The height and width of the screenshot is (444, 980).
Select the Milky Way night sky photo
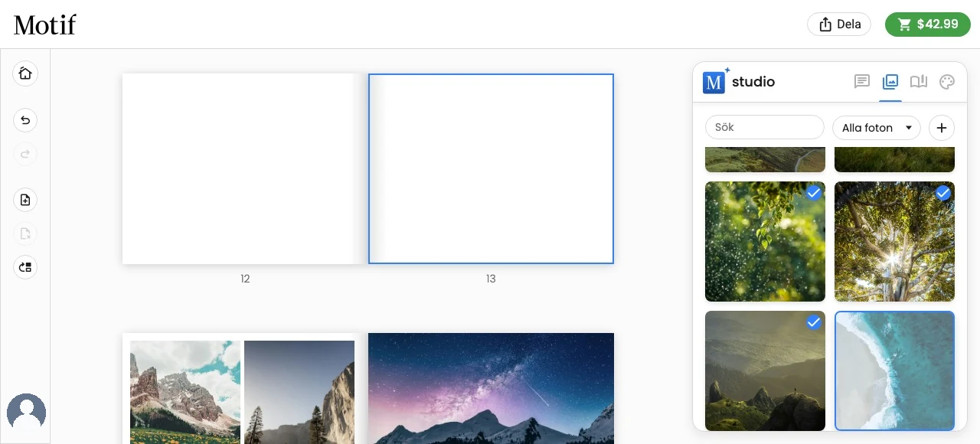click(x=491, y=388)
